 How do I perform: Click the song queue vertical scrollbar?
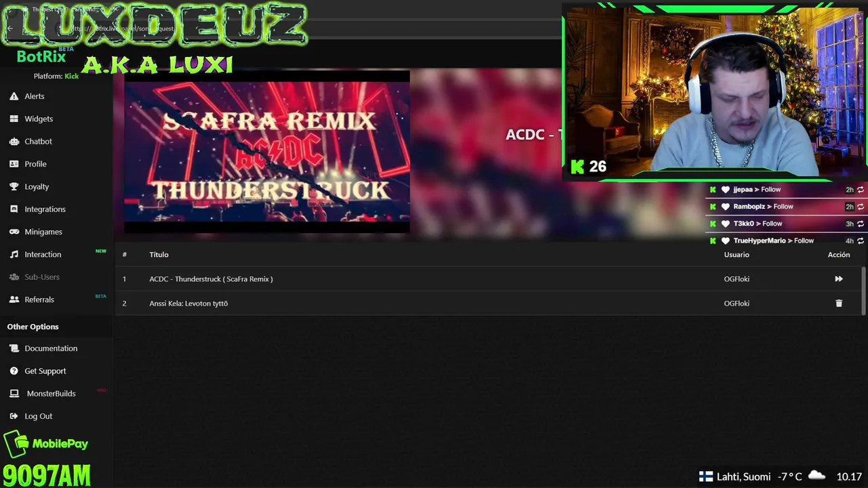click(863, 291)
